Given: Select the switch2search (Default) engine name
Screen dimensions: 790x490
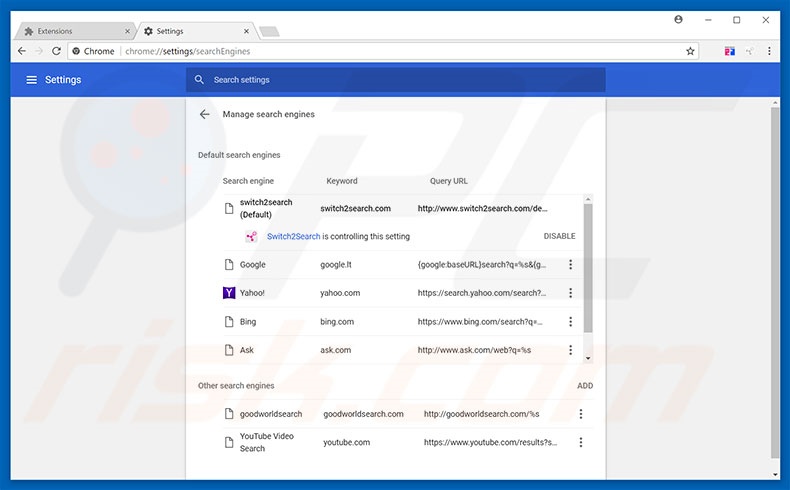Looking at the screenshot, I should pyautogui.click(x=266, y=208).
